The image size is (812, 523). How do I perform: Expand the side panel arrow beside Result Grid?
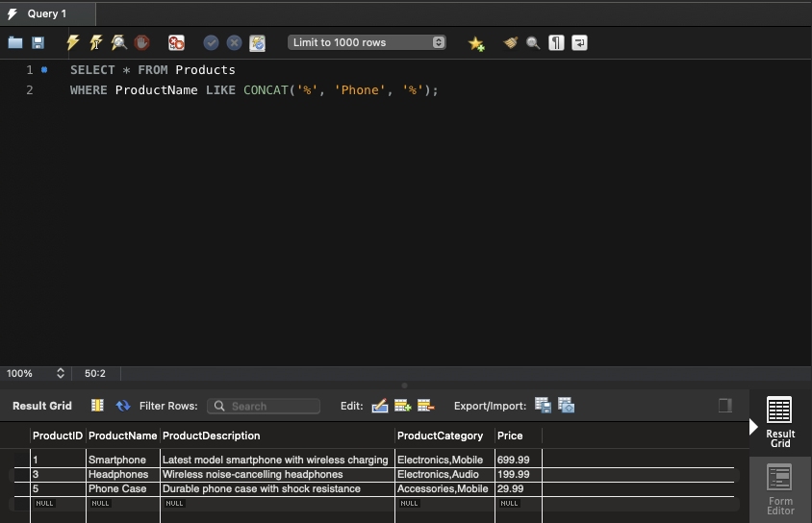pyautogui.click(x=754, y=426)
